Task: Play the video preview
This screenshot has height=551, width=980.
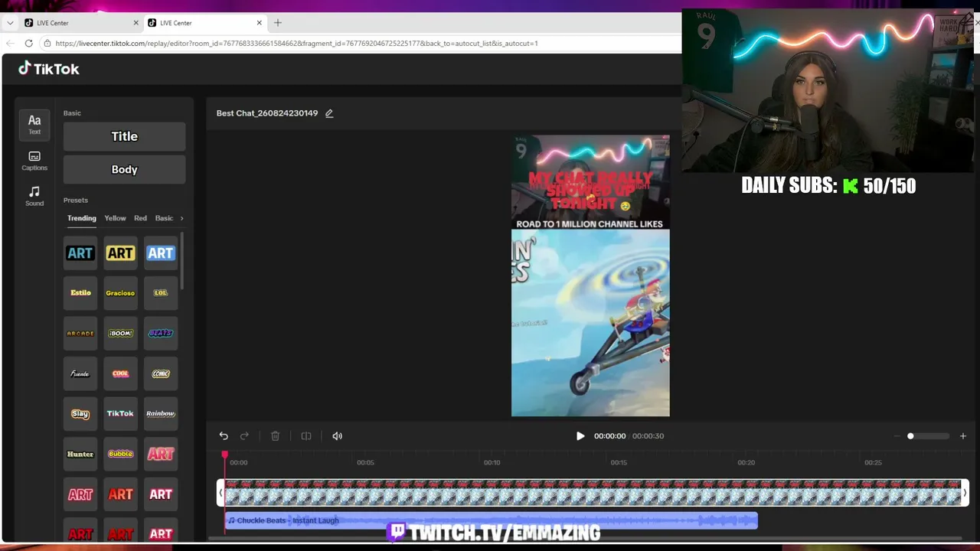Action: [580, 436]
